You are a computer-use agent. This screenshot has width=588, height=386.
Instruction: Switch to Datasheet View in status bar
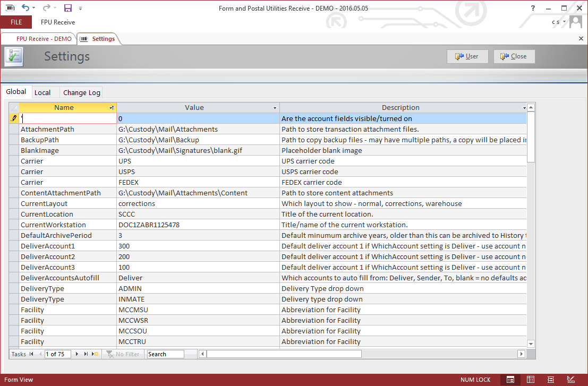[x=530, y=380]
